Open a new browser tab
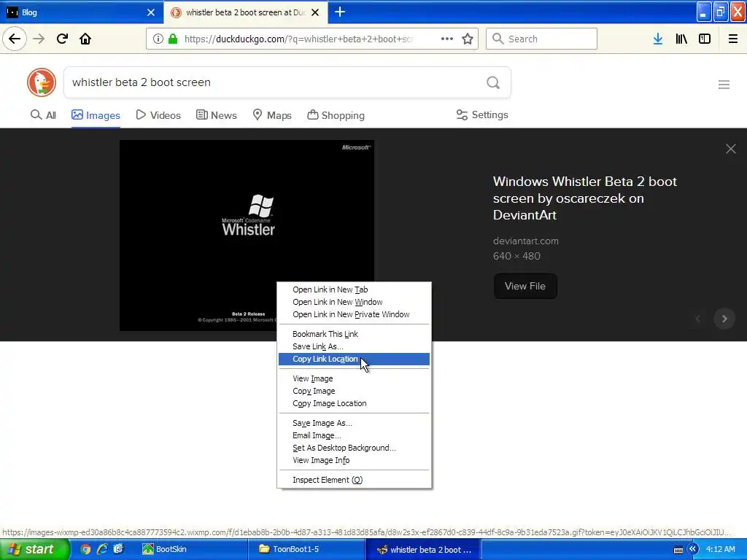Image resolution: width=747 pixels, height=560 pixels. pyautogui.click(x=340, y=12)
